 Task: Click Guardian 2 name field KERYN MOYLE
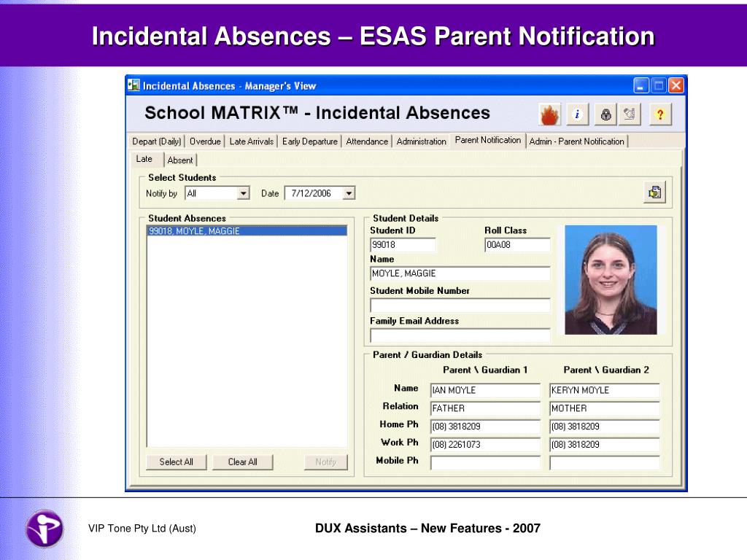[605, 391]
